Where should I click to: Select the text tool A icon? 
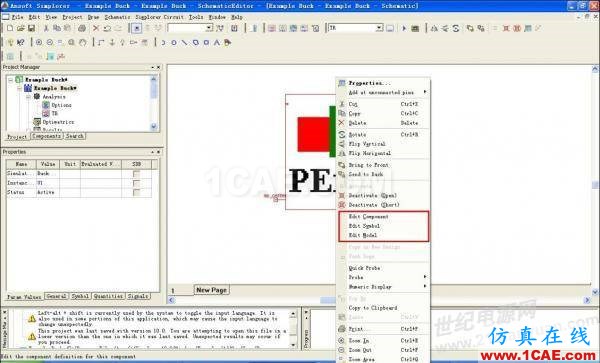pyautogui.click(x=217, y=42)
